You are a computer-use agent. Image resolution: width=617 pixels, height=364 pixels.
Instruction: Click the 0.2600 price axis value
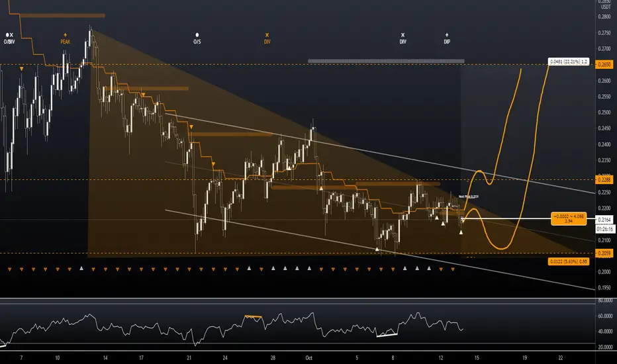pos(604,81)
